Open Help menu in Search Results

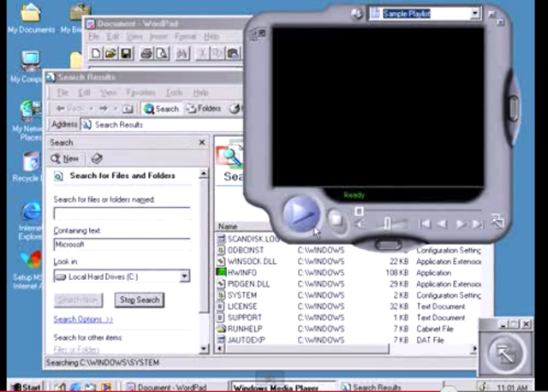[200, 92]
